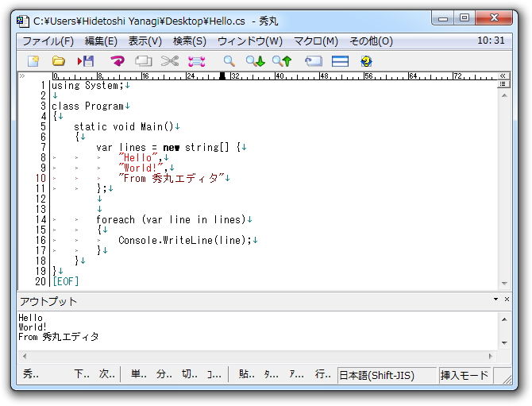532x406 pixels.
Task: Click the tag jump back window icon
Action: click(x=314, y=61)
